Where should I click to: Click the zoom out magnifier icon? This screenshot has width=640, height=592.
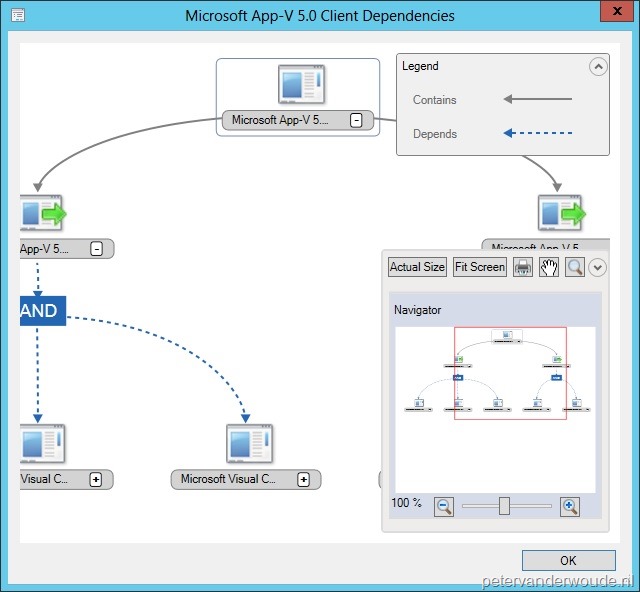tap(444, 506)
